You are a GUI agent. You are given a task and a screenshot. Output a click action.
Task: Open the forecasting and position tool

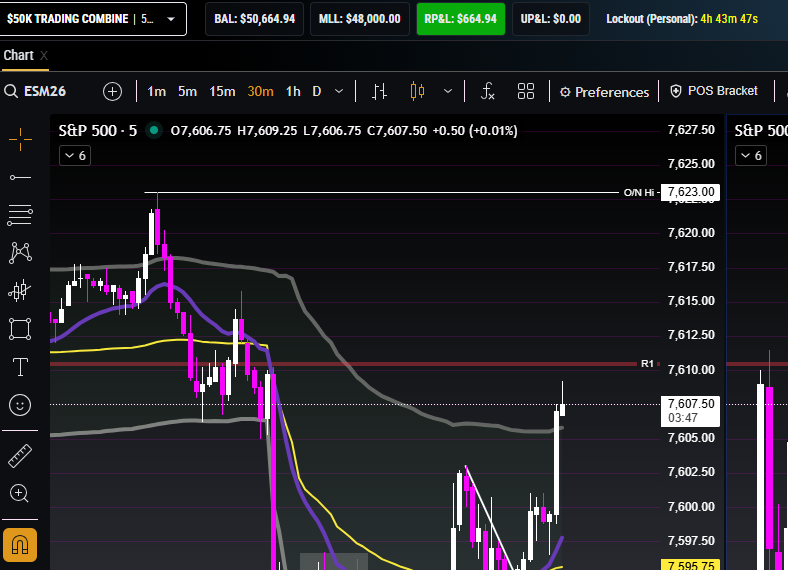tap(20, 291)
